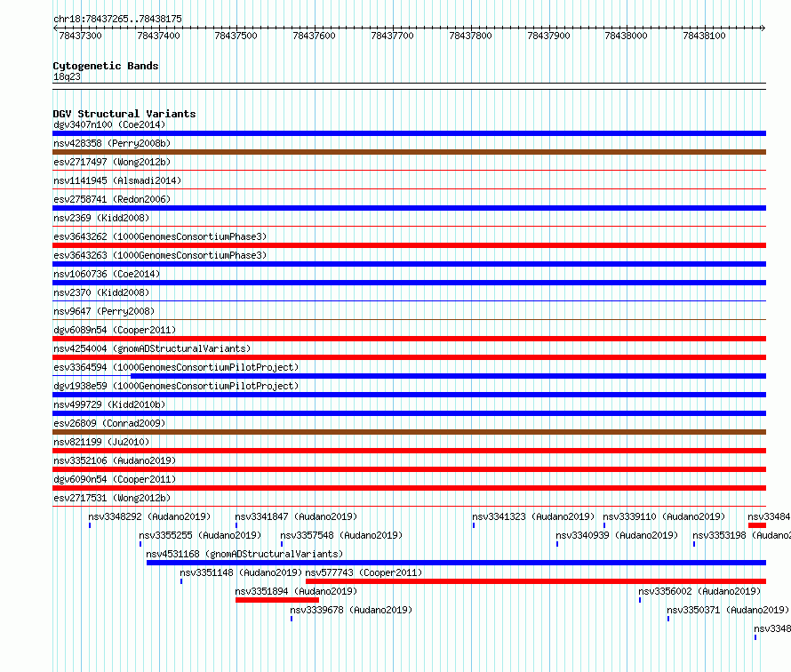791x672 pixels.
Task: Select dgv1938e59 pilot project variant label
Action: [176, 386]
